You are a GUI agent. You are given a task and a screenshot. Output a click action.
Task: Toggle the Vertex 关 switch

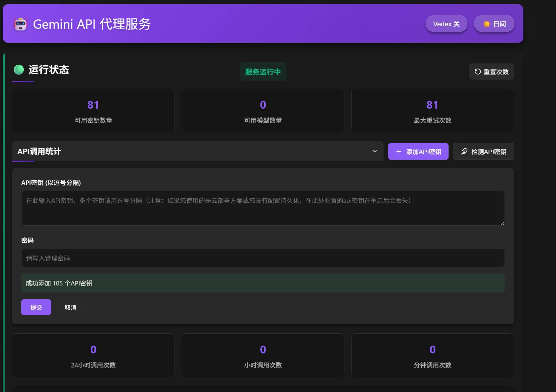point(446,24)
